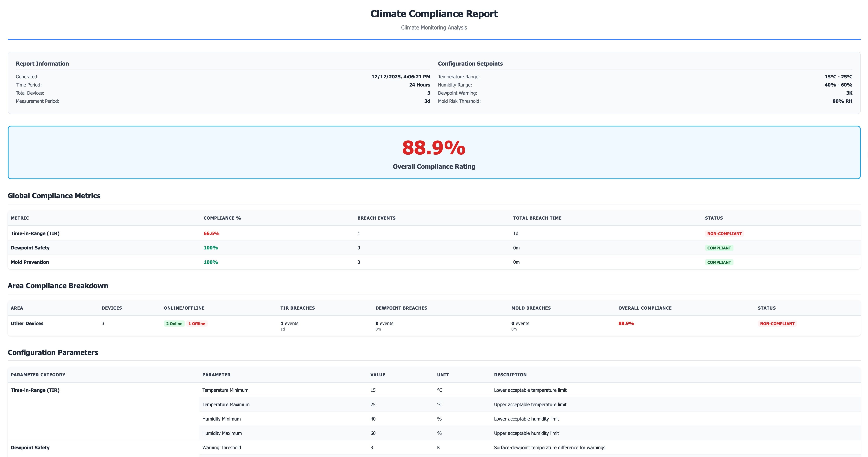Click the 1 Offline status badge
The image size is (868, 457).
coord(197,324)
